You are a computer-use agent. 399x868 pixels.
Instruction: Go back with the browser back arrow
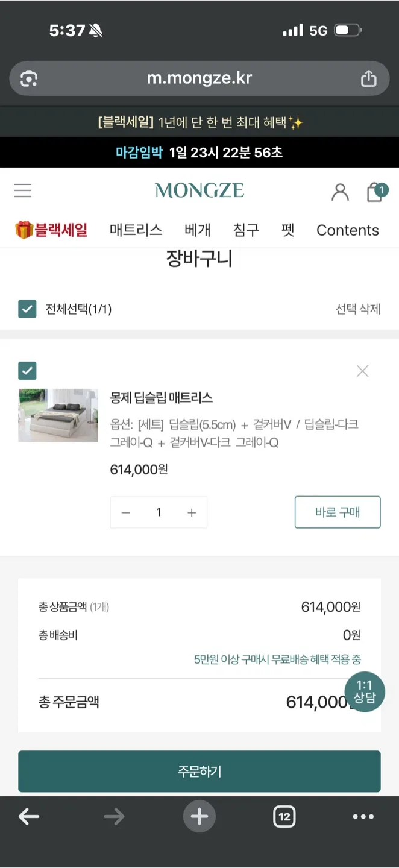(x=29, y=817)
